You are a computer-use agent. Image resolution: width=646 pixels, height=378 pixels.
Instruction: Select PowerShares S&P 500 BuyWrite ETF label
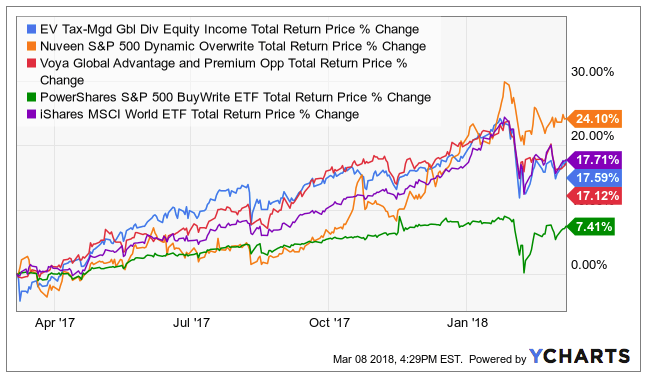point(235,97)
